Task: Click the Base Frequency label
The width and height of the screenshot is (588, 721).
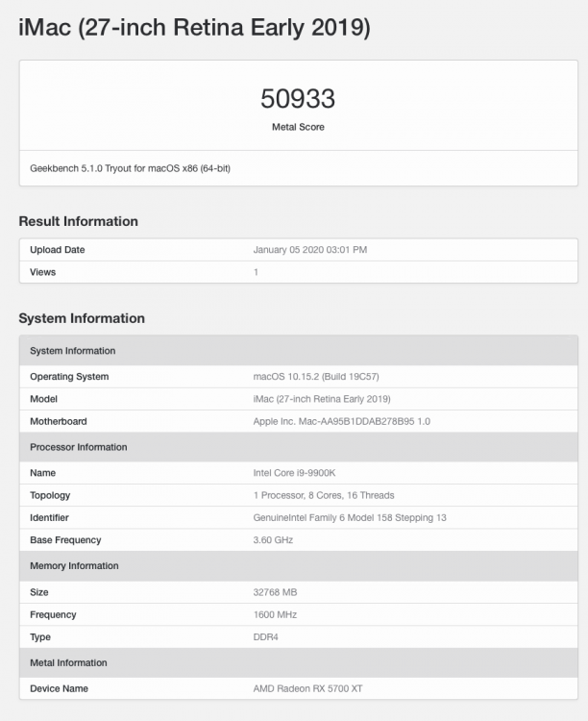Action: (65, 540)
